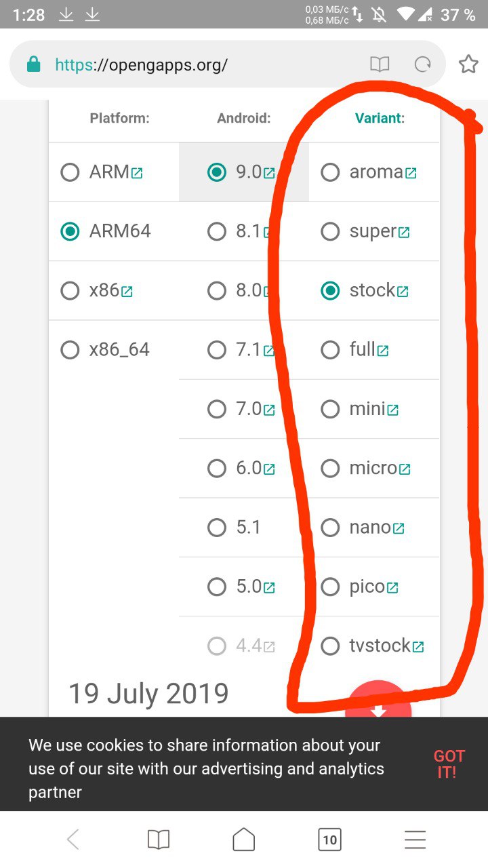Open bookmarks book icon in bottom bar

159,840
